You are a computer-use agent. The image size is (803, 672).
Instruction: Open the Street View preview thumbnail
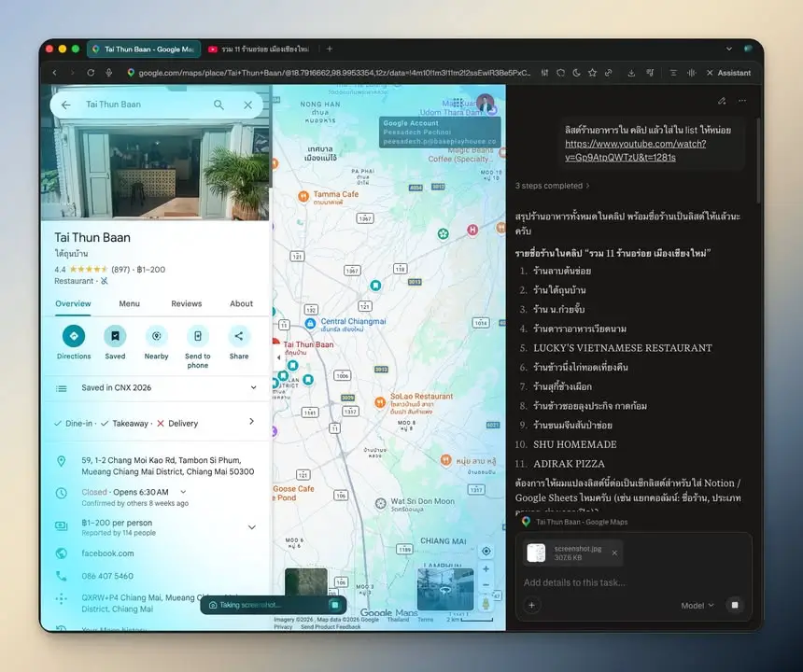[x=445, y=589]
